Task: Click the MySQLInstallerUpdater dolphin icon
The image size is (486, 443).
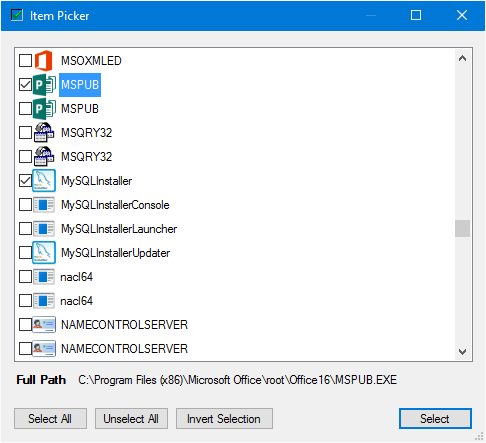Action: click(44, 253)
